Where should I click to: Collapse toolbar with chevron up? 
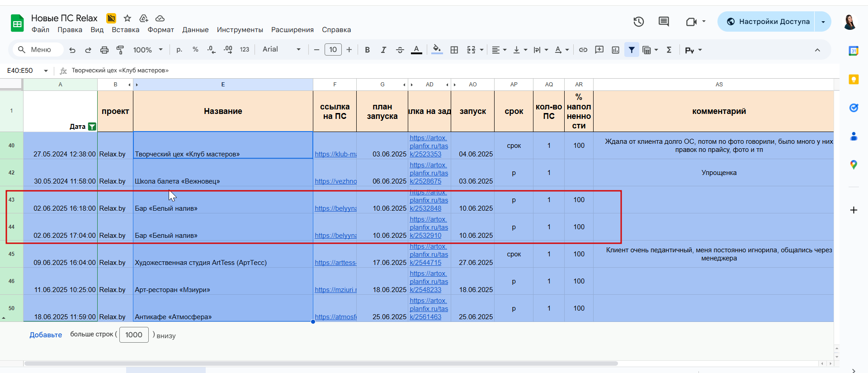[x=817, y=50]
